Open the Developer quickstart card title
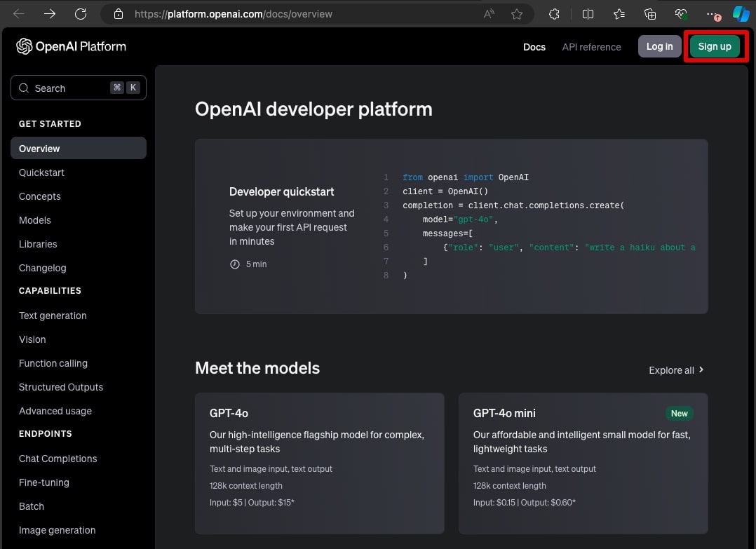The width and height of the screenshot is (756, 549). [282, 192]
